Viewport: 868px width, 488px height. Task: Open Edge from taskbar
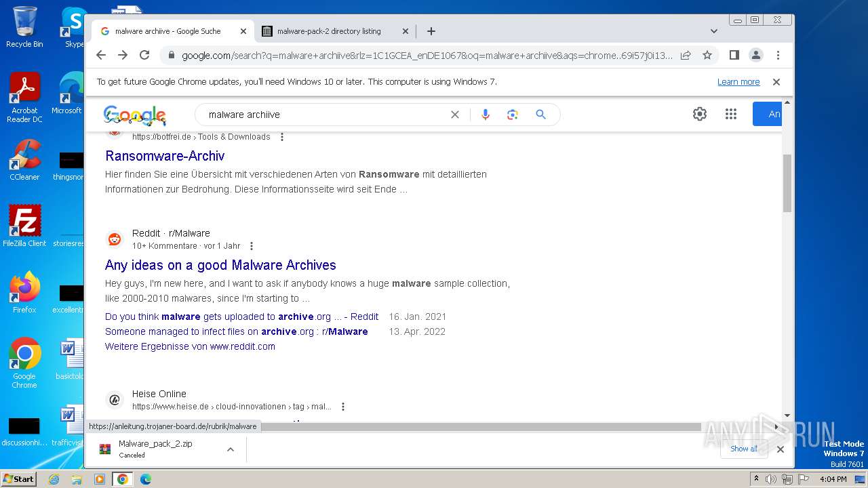pyautogui.click(x=145, y=479)
